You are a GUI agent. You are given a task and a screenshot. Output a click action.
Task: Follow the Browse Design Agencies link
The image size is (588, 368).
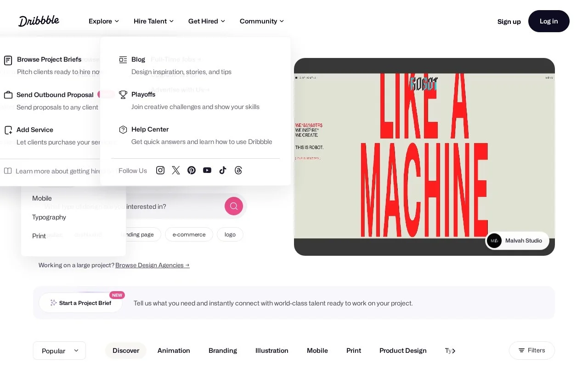[x=152, y=265]
